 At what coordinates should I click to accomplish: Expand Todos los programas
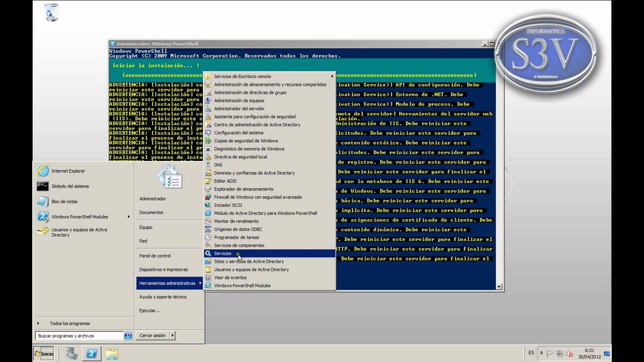coord(84,323)
